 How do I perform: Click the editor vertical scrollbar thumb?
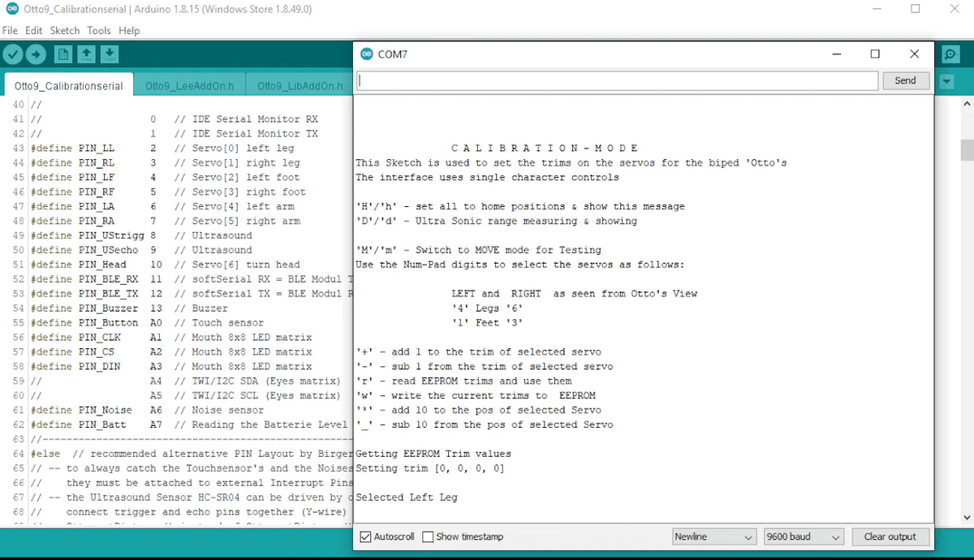click(967, 150)
